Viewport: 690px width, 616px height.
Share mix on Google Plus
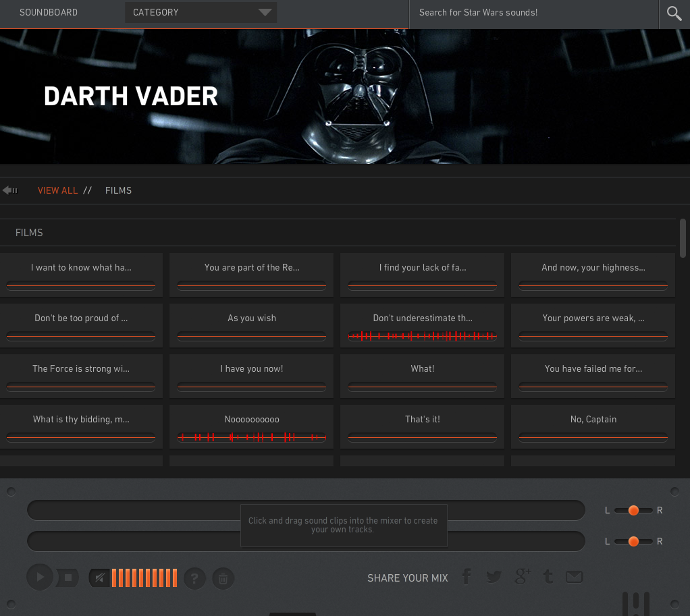523,576
